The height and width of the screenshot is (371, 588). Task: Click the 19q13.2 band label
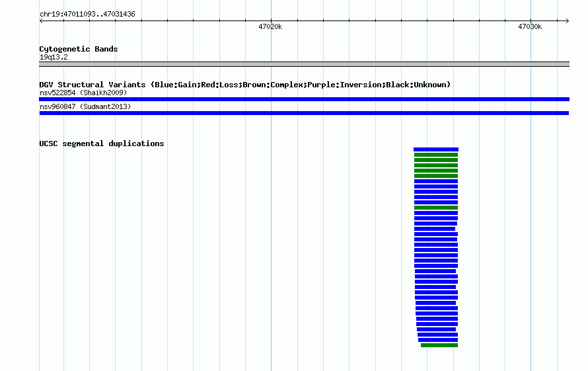coord(54,57)
